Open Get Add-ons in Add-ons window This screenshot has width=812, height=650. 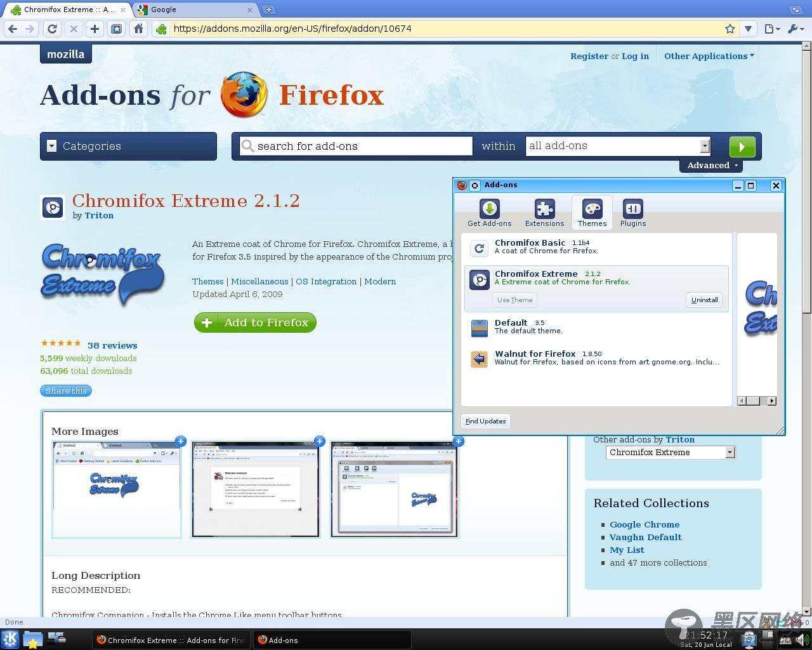(490, 213)
